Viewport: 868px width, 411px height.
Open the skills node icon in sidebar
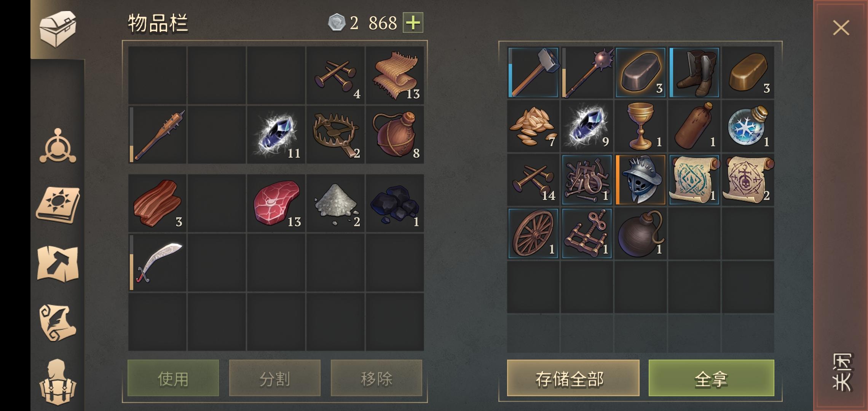tap(58, 146)
